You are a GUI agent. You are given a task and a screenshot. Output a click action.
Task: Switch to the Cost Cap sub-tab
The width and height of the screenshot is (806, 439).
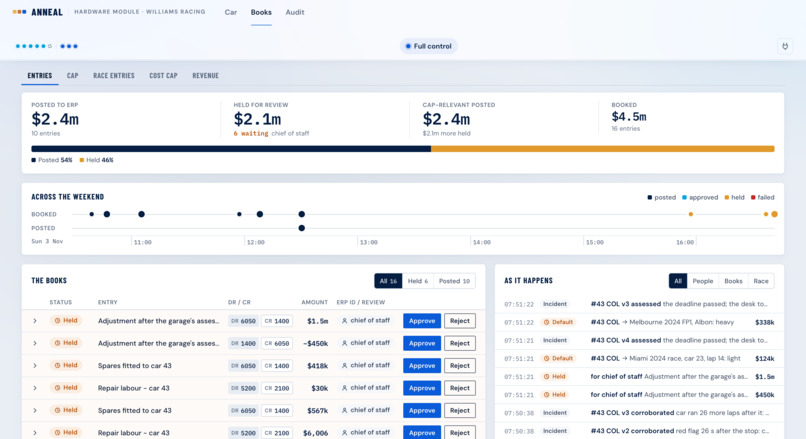coord(163,76)
